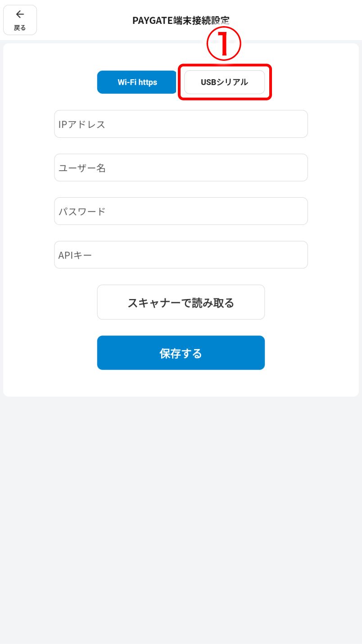This screenshot has width=362, height=644.
Task: Save the PAYGATE terminal connection settings
Action: [x=181, y=353]
